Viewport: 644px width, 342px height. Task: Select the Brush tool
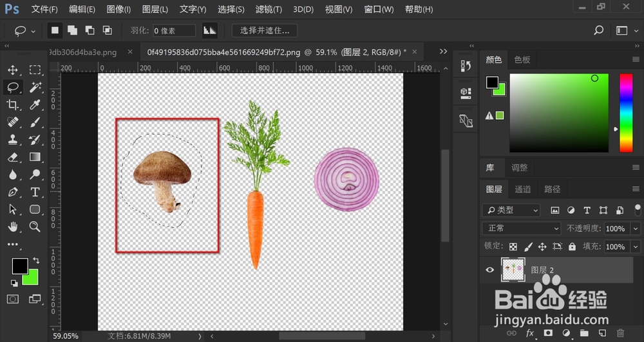[35, 122]
